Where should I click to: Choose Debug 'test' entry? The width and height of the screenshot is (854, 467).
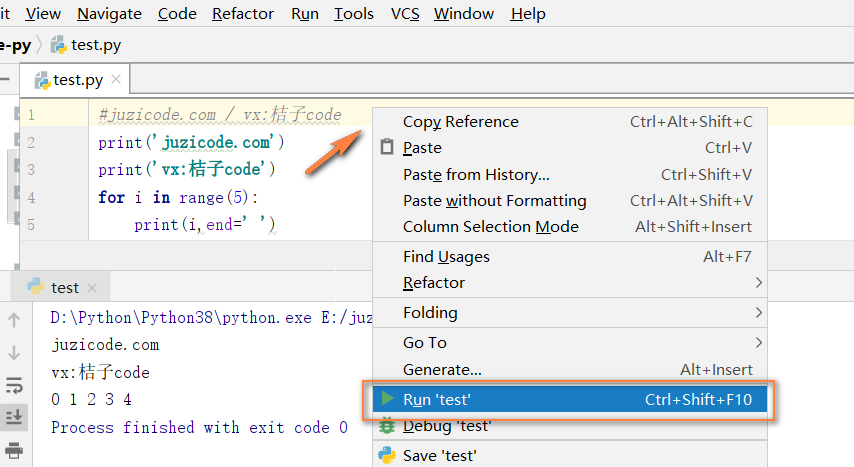click(570, 426)
